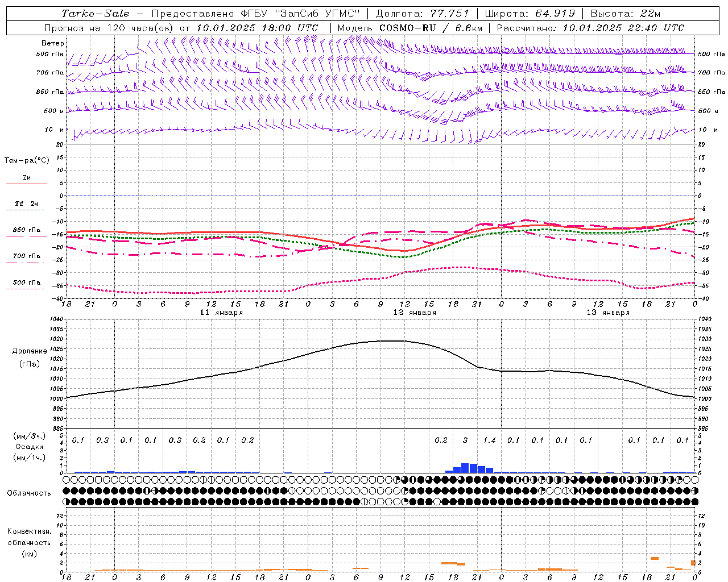This screenshot has width=728, height=582.
Task: Select the 'Td 2м' dew point legend entry
Action: click(27, 203)
